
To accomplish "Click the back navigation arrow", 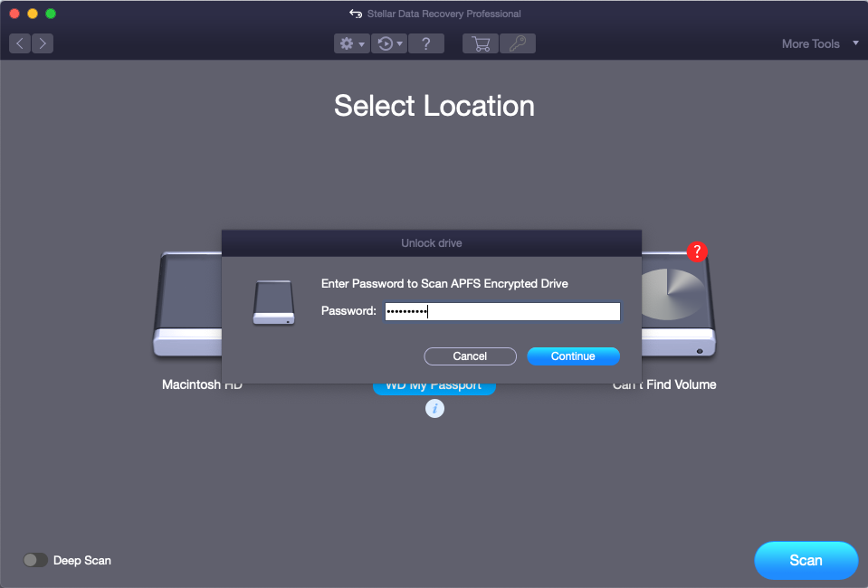I will (20, 43).
